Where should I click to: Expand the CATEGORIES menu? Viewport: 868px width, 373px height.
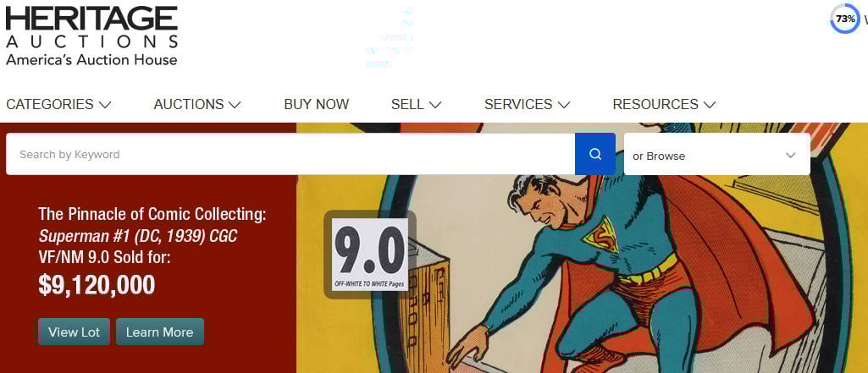coord(58,104)
